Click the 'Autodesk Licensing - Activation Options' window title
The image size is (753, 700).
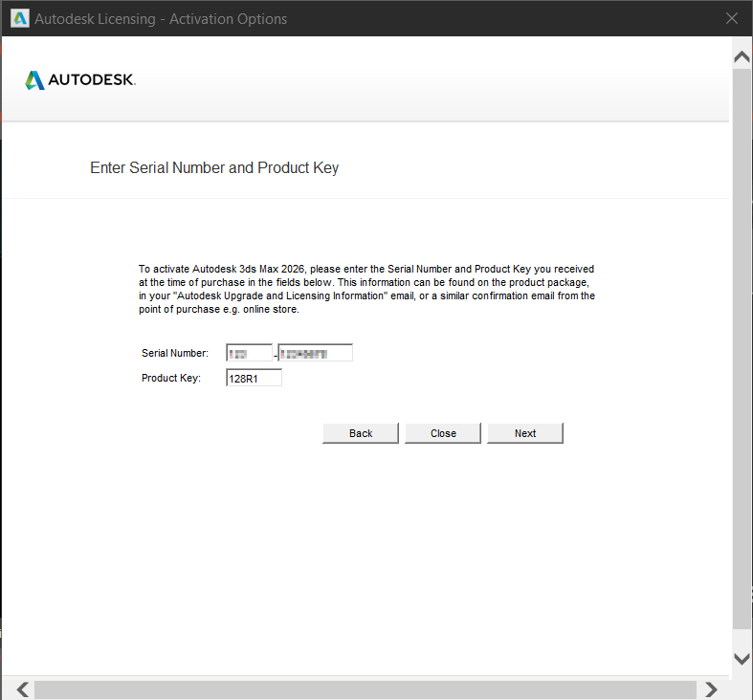(161, 19)
